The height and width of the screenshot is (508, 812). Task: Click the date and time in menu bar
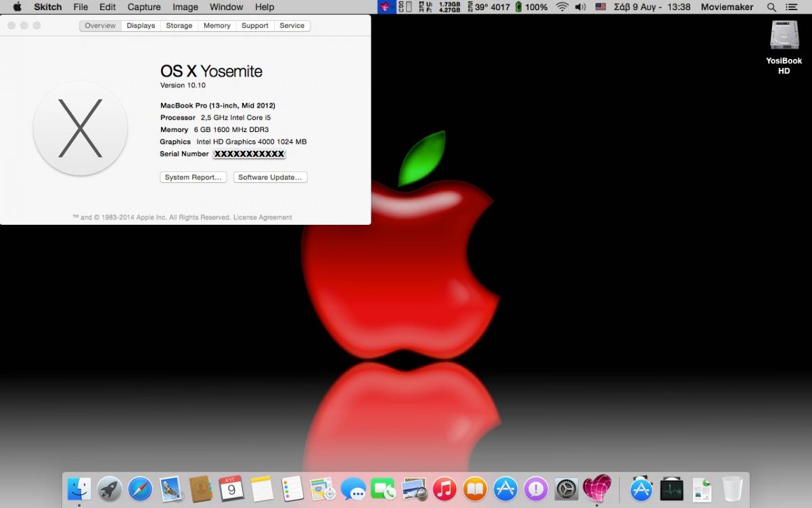(652, 7)
